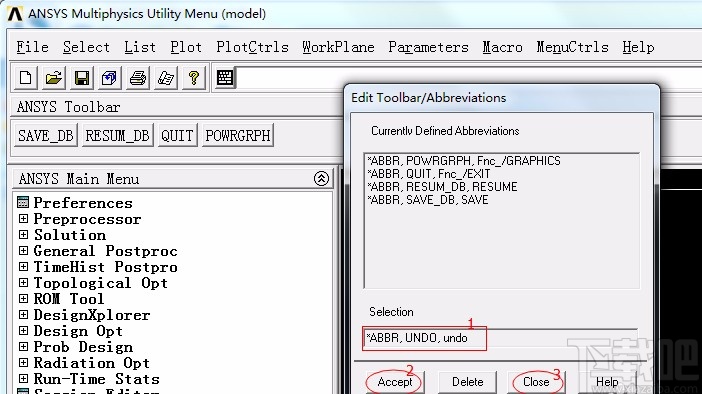Click the SAVE_DB toolbar button
This screenshot has height=394, width=702.
(45, 135)
